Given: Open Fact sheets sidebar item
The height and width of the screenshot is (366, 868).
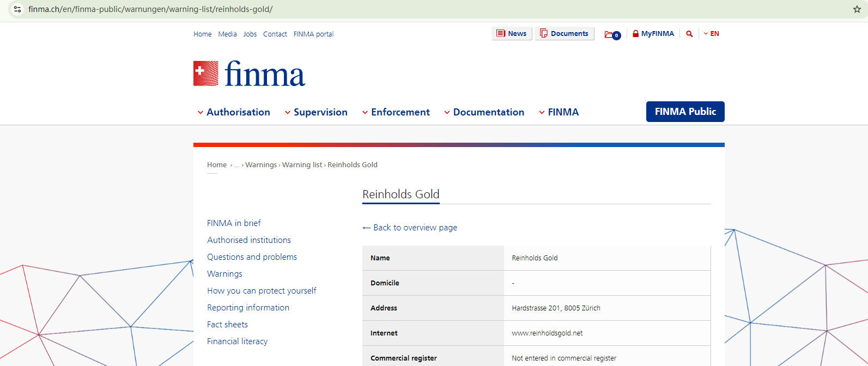Looking at the screenshot, I should pos(227,325).
